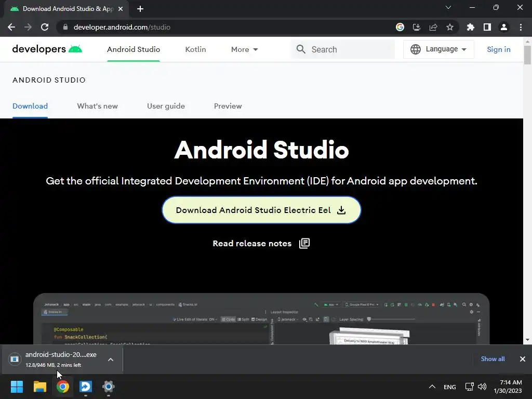The width and height of the screenshot is (532, 399).
Task: Click the network icon in system tray
Action: coord(469,387)
